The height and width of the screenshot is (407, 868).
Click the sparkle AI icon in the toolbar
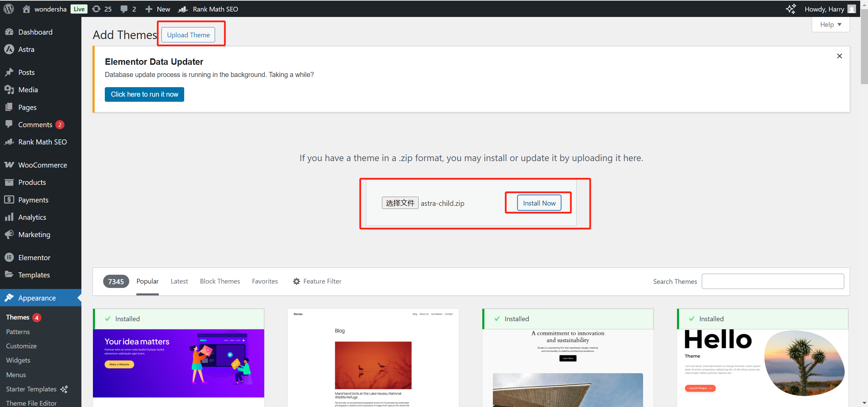pos(791,9)
